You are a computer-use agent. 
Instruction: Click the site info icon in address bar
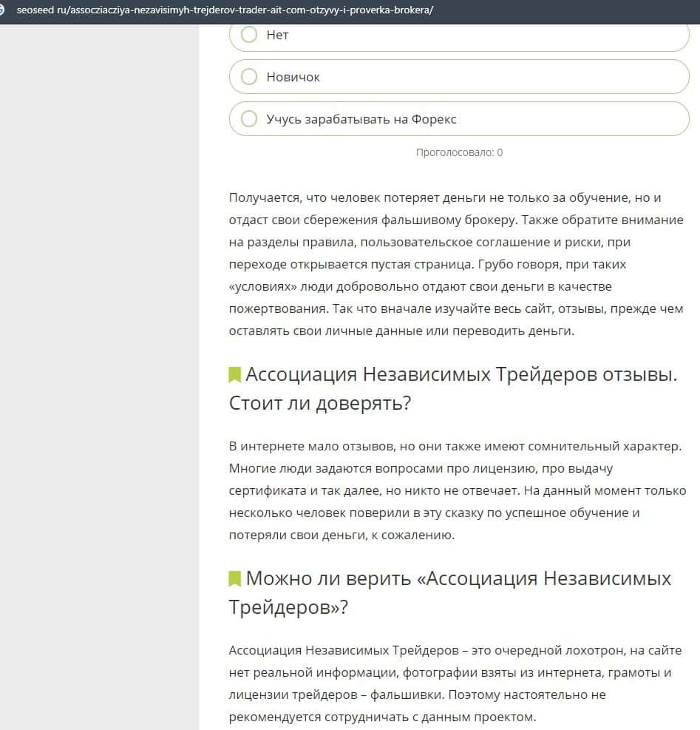click(x=3, y=10)
